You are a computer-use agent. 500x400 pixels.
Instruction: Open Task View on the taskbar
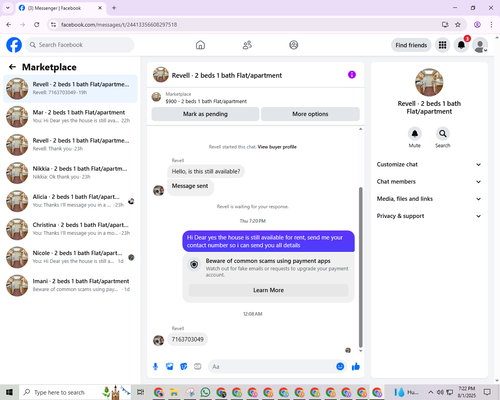click(141, 392)
